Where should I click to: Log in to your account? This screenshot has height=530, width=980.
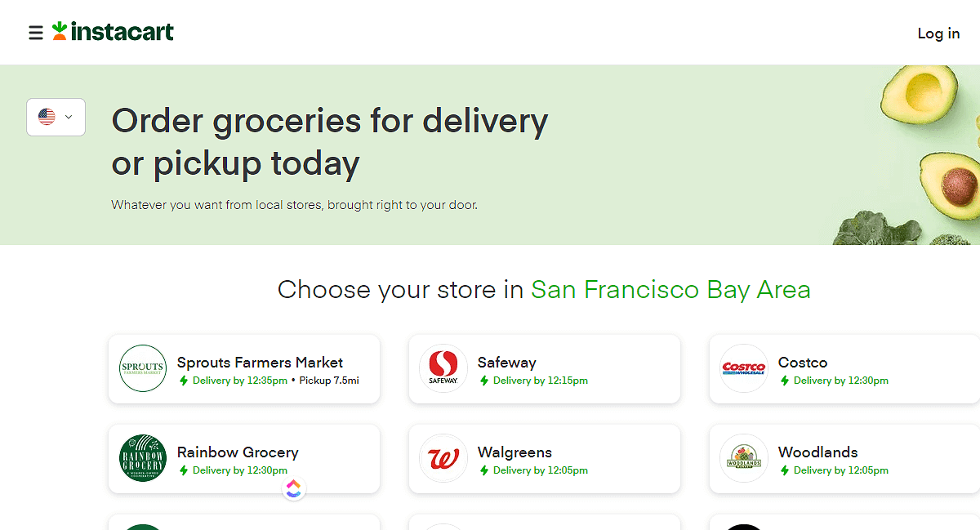point(939,33)
